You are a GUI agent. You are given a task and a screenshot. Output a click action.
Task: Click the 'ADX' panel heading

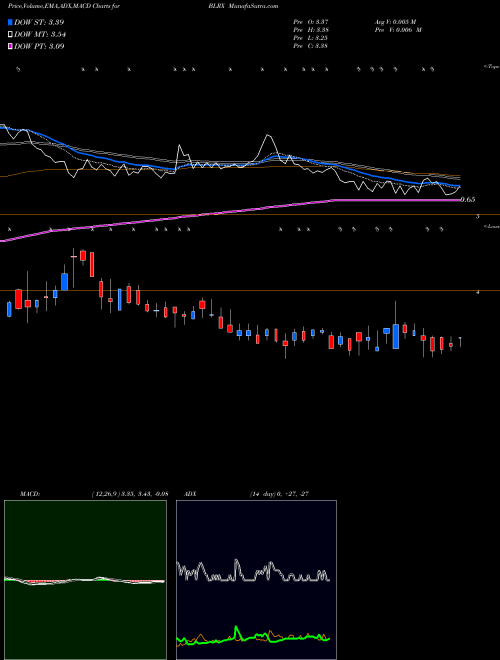[190, 494]
